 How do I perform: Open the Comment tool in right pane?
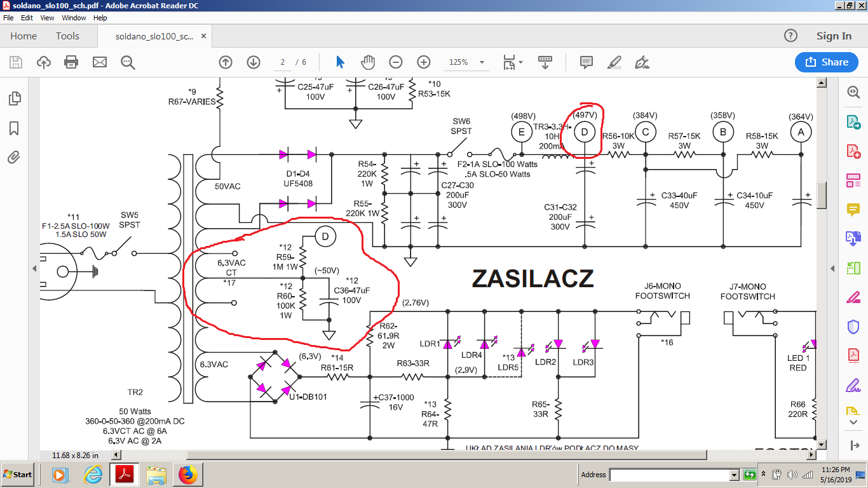[853, 209]
